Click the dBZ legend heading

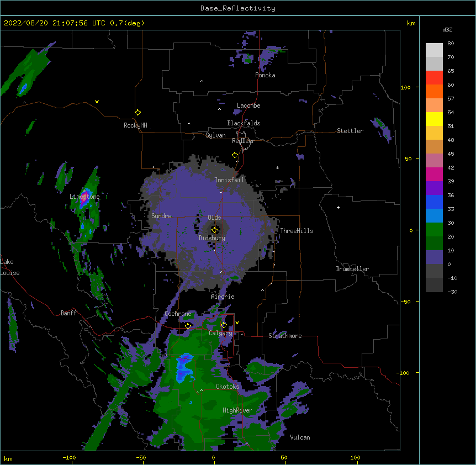(x=447, y=29)
